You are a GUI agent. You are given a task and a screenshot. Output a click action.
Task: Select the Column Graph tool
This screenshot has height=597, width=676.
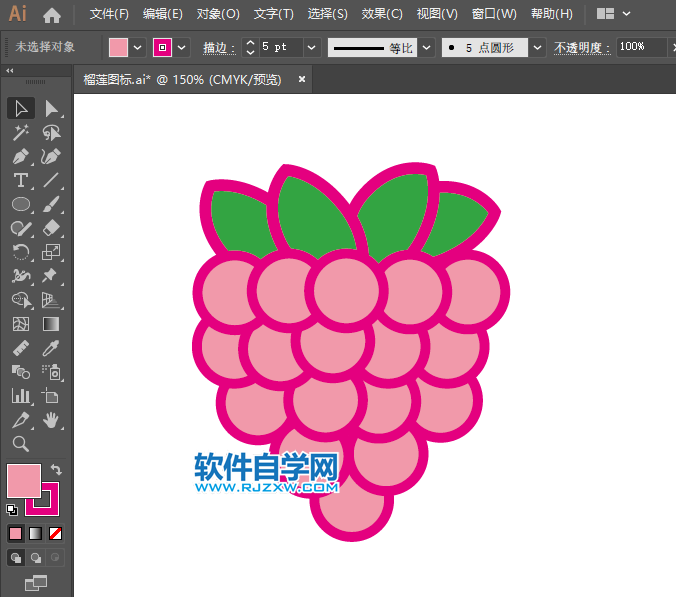tap(21, 396)
